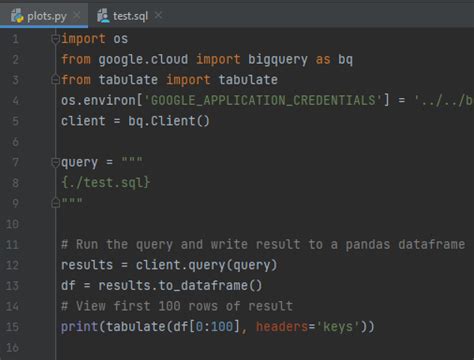This screenshot has width=474, height=360.
Task: Click 'results.to_dataframe()' on line 13
Action: coord(180,286)
